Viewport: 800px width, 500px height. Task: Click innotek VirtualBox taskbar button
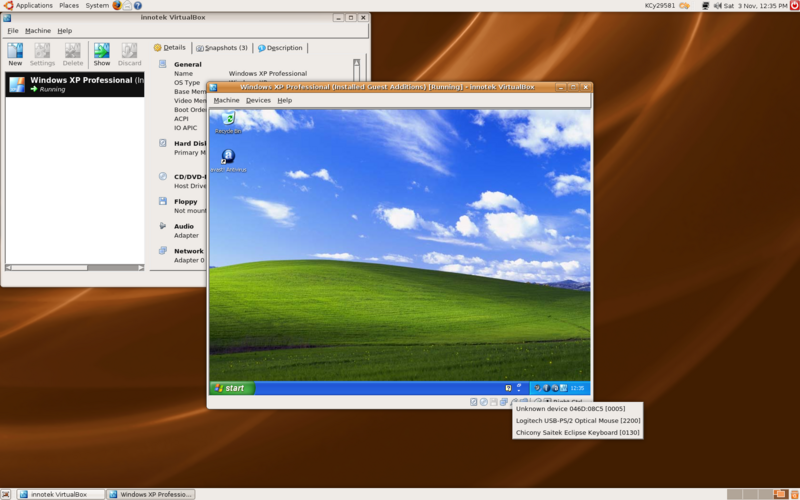point(60,494)
